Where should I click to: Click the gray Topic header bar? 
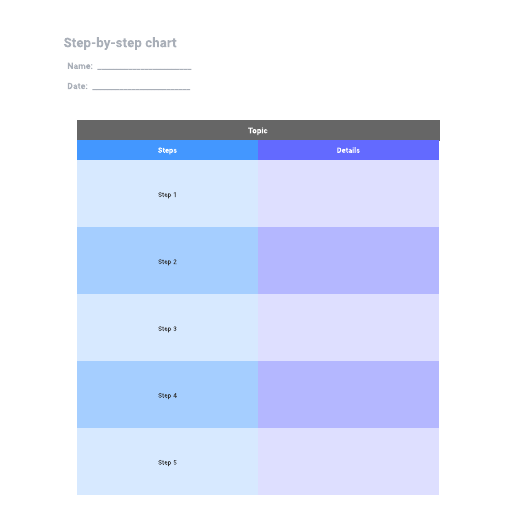point(258,130)
